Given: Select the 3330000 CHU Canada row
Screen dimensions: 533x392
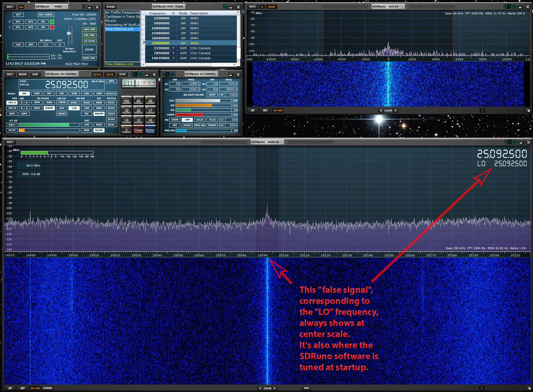Looking at the screenshot, I should [191, 48].
